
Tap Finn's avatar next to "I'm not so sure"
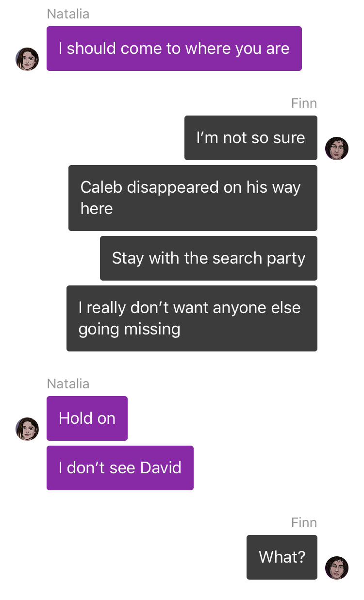337,149
